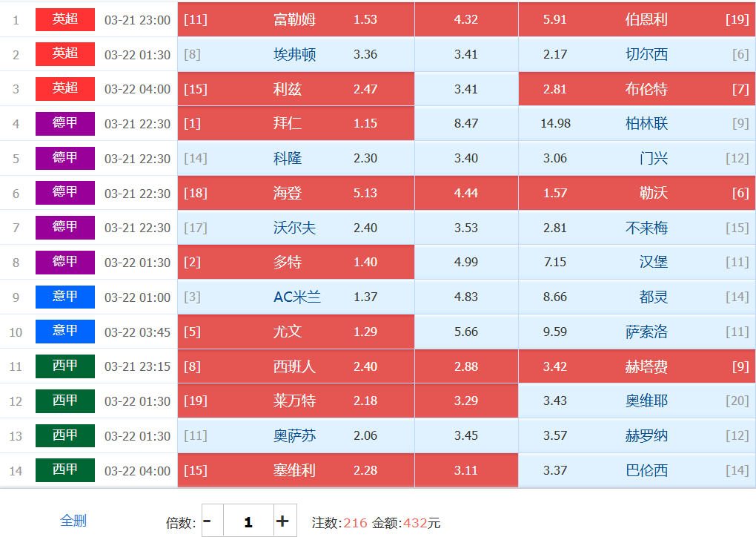Image resolution: width=756 pixels, height=537 pixels.
Task: Click the multiplier input field
Action: [248, 521]
